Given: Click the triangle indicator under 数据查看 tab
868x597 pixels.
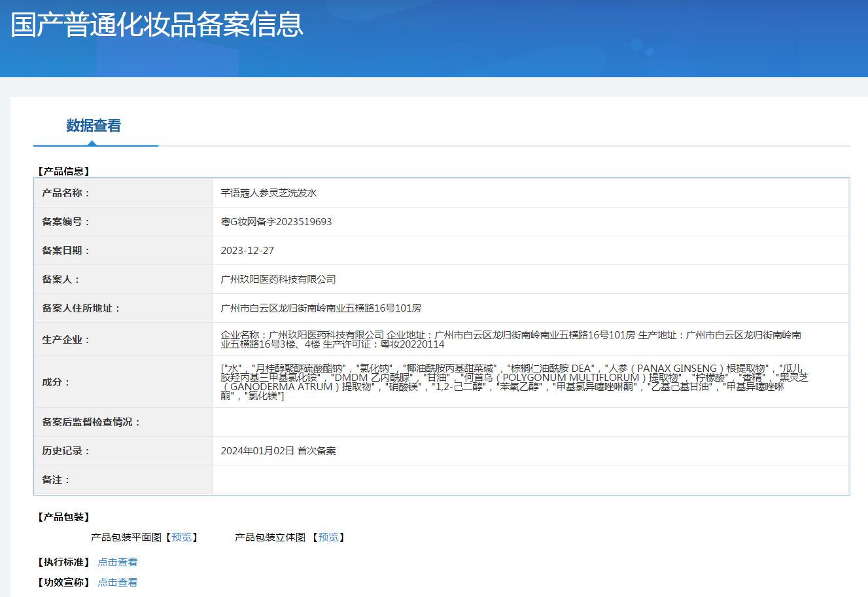Looking at the screenshot, I should (92, 143).
